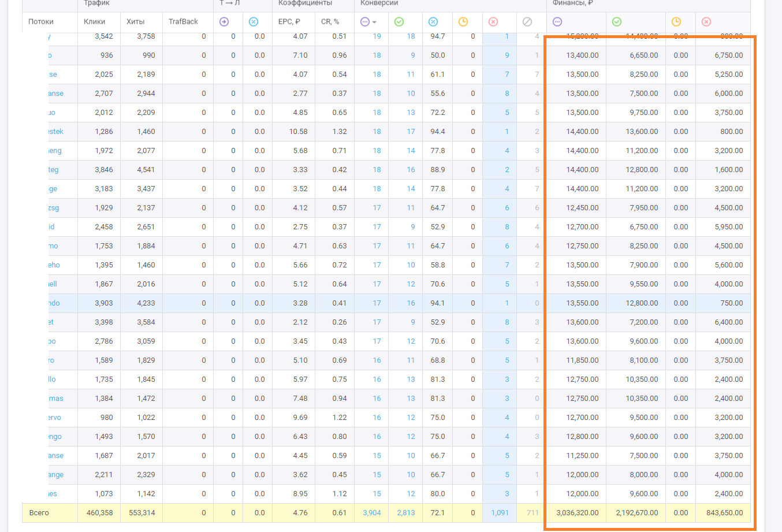Open dropdown arrow beside total conversions icon
The height and width of the screenshot is (532, 782).
tap(375, 22)
